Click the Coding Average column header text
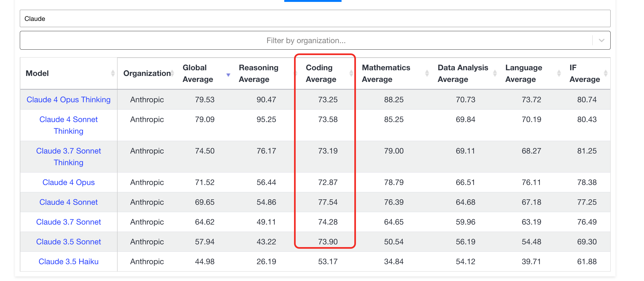The image size is (644, 281). tap(321, 73)
